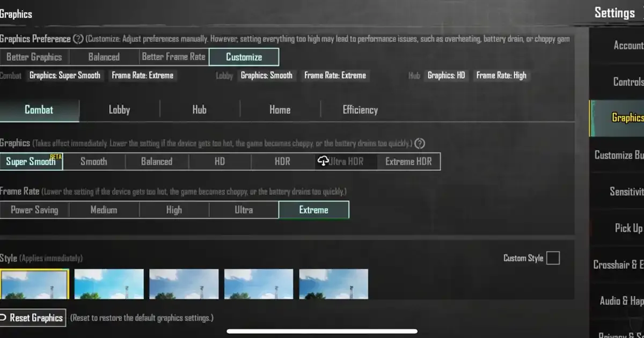Open the Efficiency tab
This screenshot has width=644, height=338.
360,110
